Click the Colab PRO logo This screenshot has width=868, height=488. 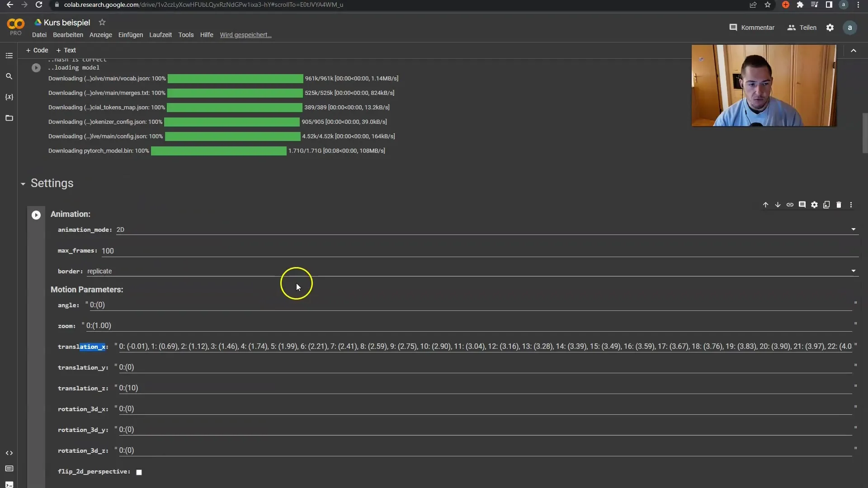pyautogui.click(x=15, y=26)
